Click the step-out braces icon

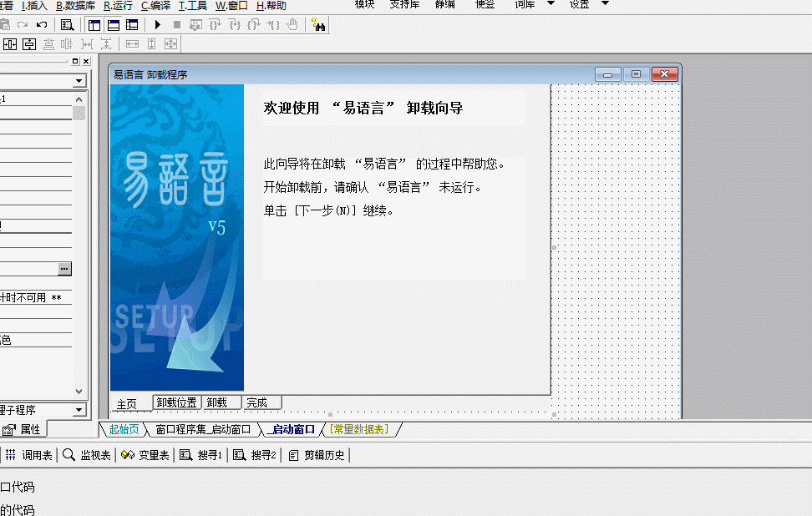[x=254, y=25]
